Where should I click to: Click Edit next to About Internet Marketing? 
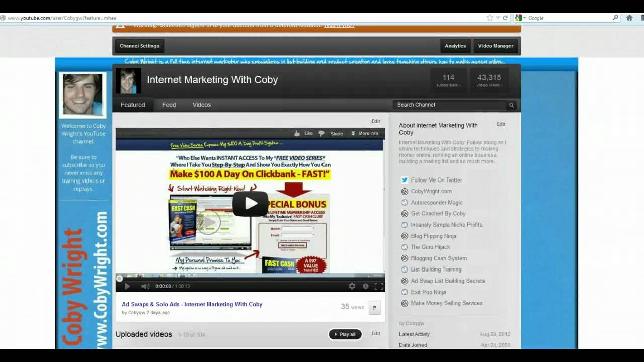point(501,124)
